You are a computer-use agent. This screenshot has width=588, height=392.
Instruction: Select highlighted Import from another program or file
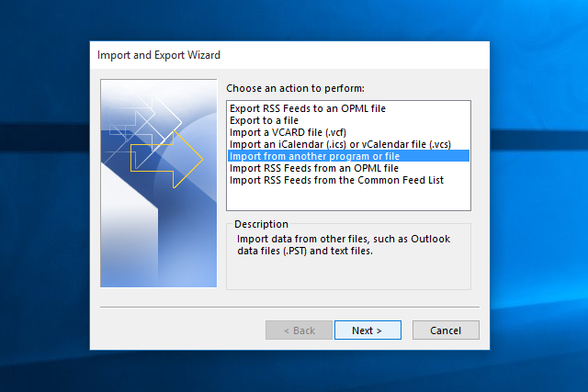[348, 156]
